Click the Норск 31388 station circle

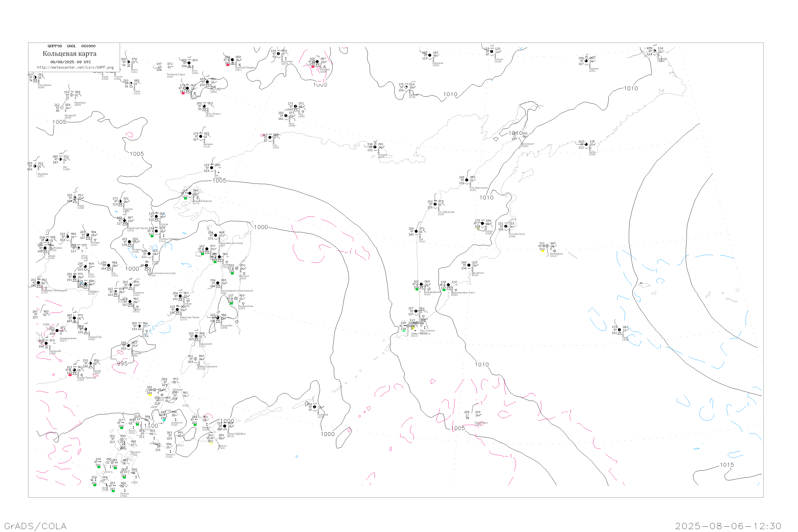(x=75, y=198)
